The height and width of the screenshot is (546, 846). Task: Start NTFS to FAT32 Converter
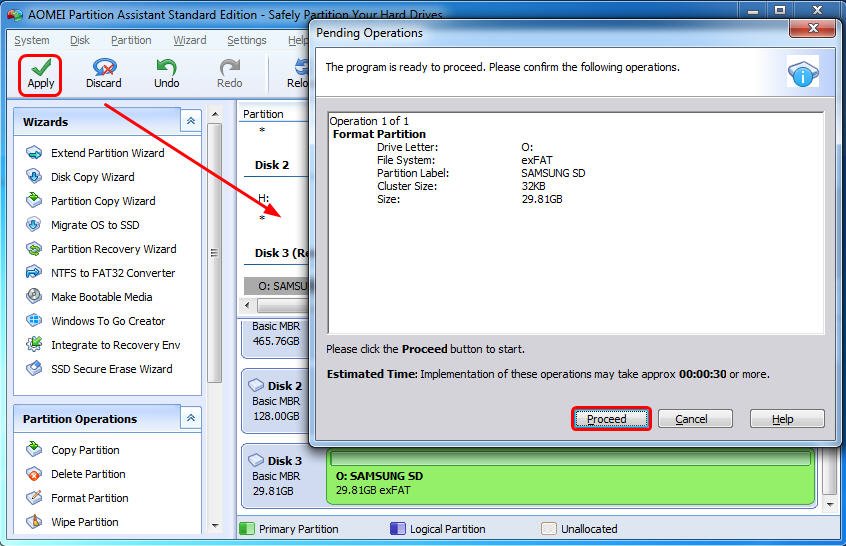click(x=113, y=273)
